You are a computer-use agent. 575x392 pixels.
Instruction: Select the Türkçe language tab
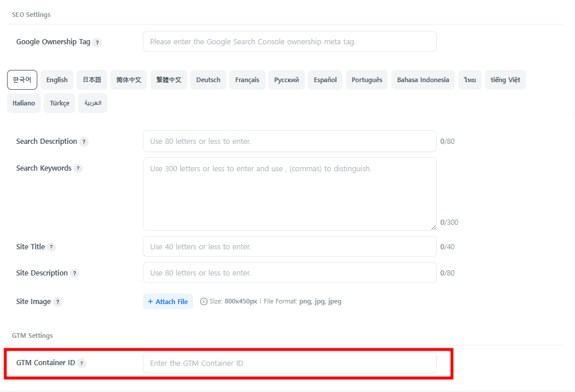click(59, 103)
